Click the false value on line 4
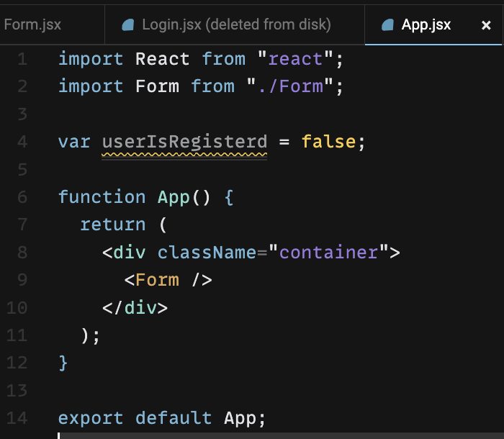The image size is (504, 439). point(328,141)
